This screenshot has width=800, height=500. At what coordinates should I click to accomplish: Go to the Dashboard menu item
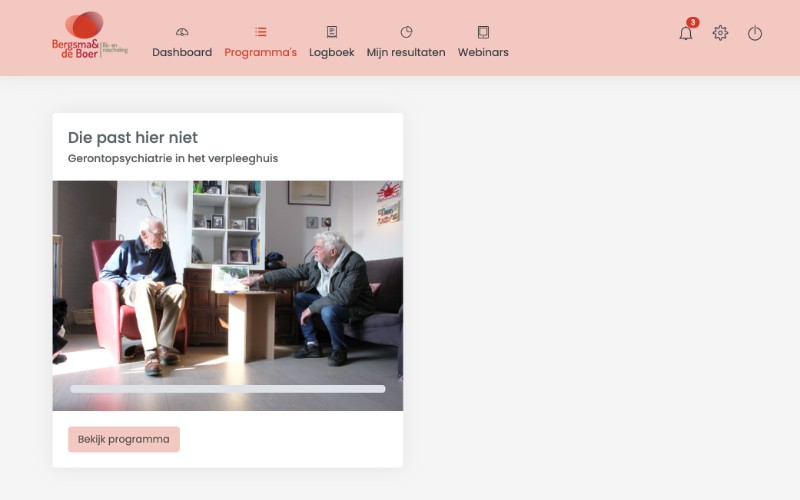182,52
